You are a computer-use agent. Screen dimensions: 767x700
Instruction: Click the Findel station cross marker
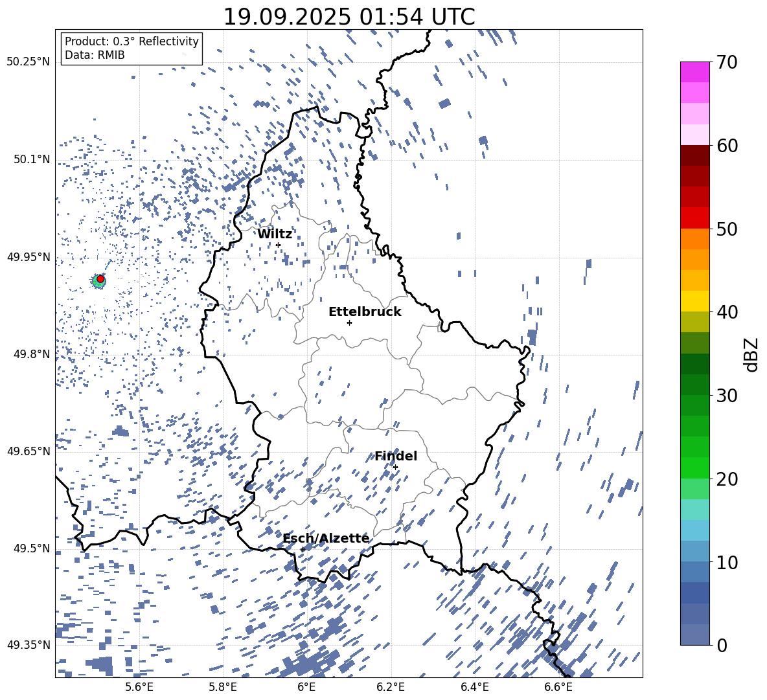395,468
